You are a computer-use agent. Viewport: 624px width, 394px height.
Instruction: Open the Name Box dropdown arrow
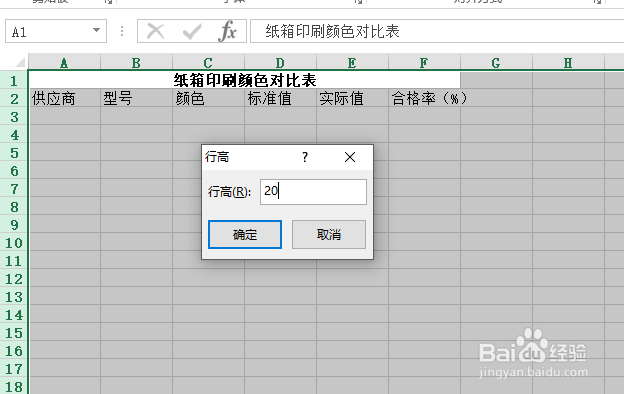click(96, 30)
